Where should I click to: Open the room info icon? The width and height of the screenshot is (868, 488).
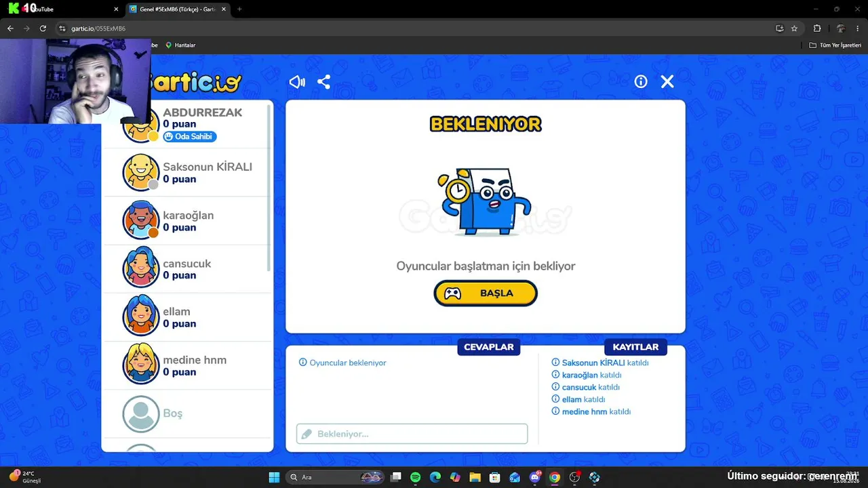pos(641,81)
